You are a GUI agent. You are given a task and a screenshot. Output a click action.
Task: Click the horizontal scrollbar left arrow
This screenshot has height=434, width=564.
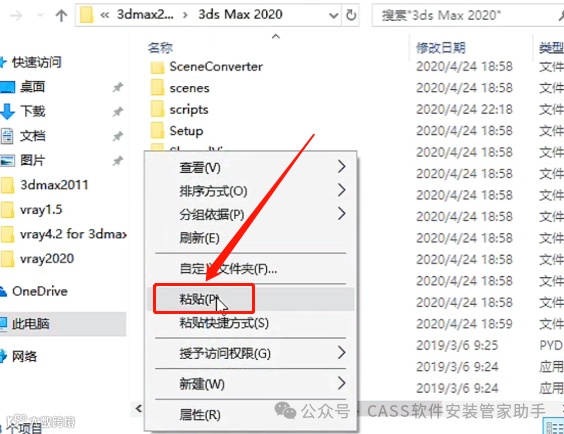[x=138, y=408]
